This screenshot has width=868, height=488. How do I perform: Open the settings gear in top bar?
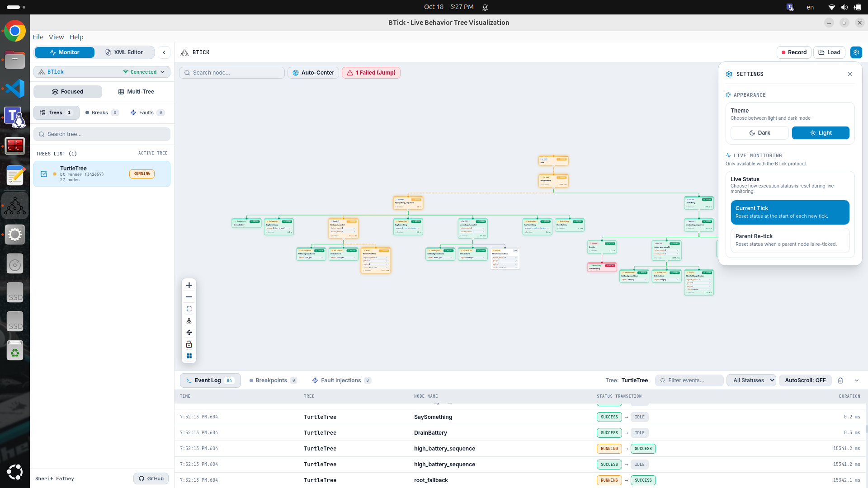[x=856, y=52]
